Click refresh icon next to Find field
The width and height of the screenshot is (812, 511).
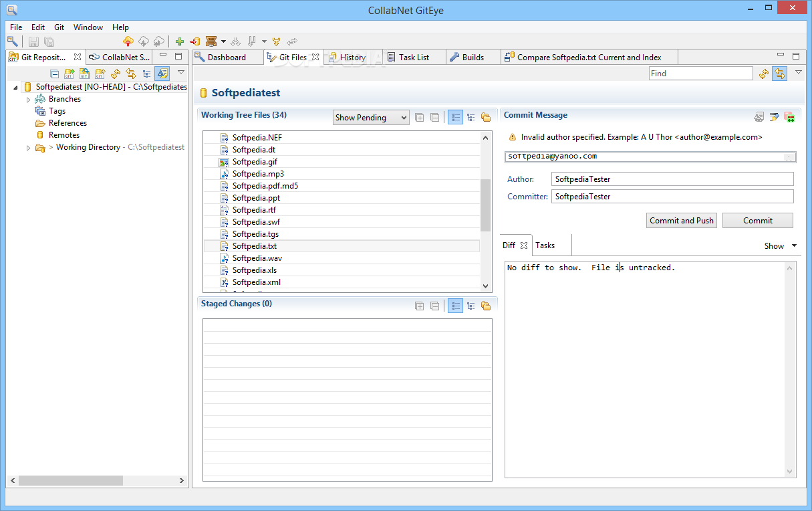click(x=765, y=74)
